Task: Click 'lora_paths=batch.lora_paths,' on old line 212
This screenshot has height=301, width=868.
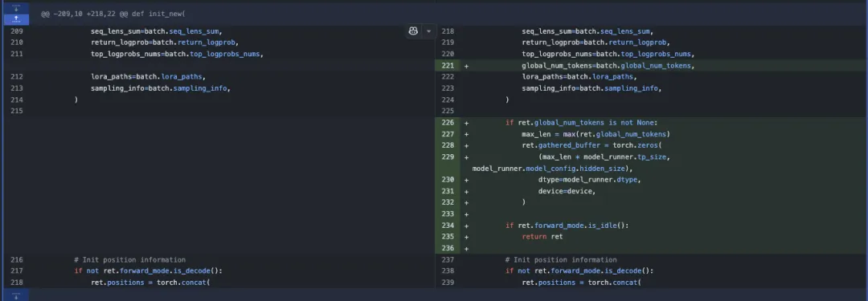Action: pos(149,76)
